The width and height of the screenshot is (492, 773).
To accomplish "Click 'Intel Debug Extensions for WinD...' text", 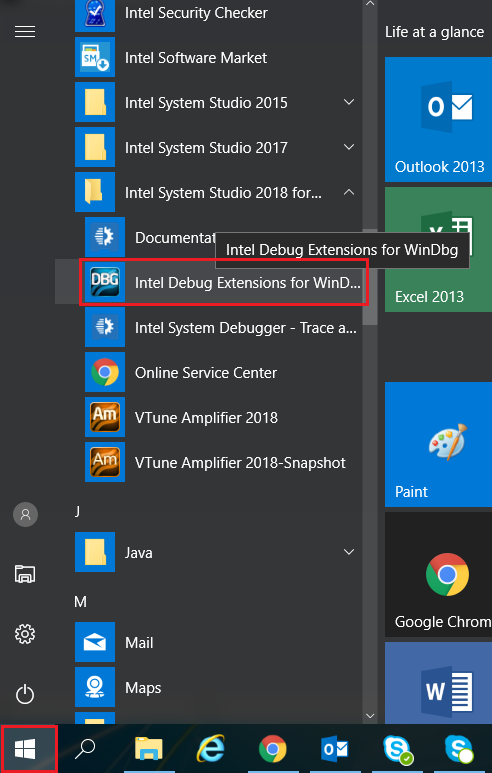I will point(247,282).
